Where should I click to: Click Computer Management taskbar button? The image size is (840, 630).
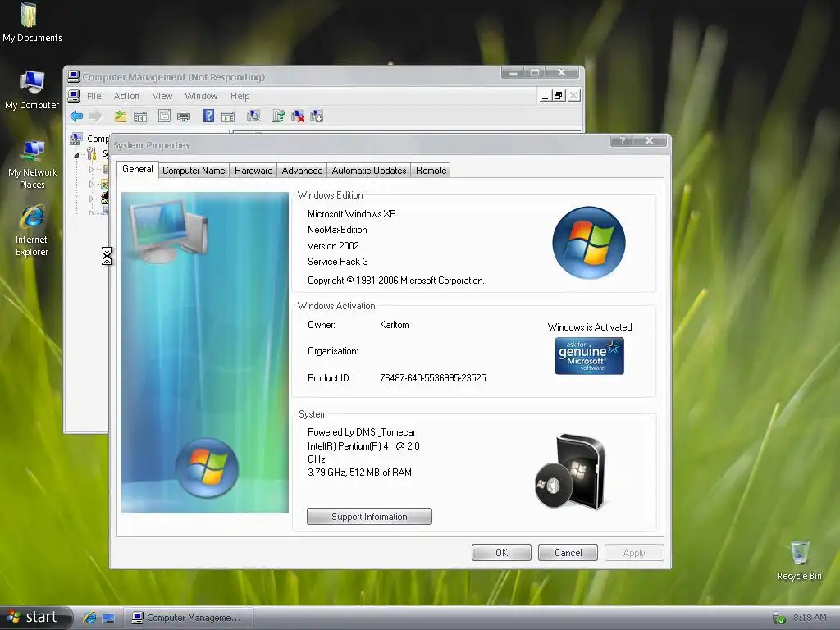point(189,618)
